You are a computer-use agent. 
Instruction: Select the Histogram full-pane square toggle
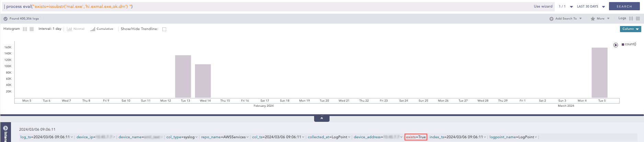tap(32, 29)
